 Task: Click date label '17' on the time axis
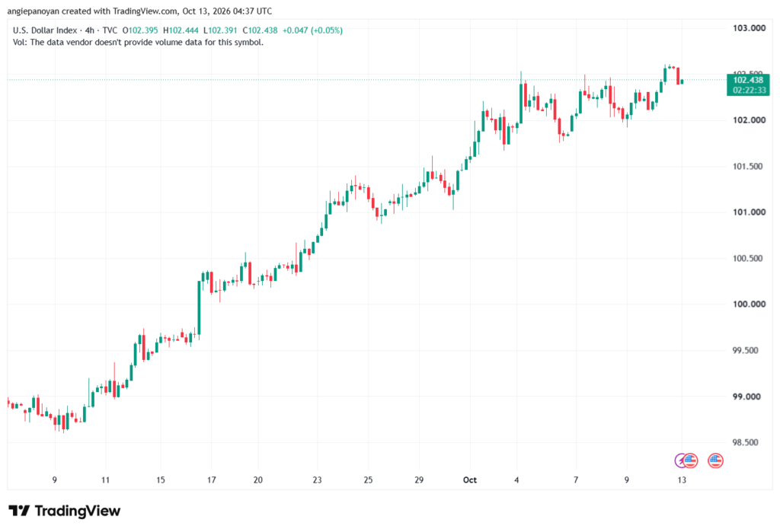coord(212,479)
